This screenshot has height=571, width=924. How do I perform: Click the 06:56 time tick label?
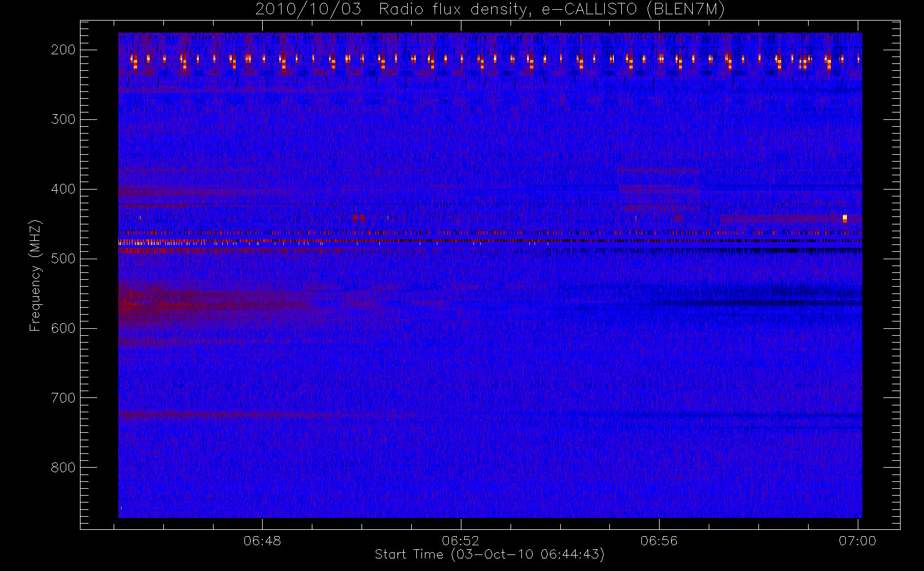tap(659, 541)
